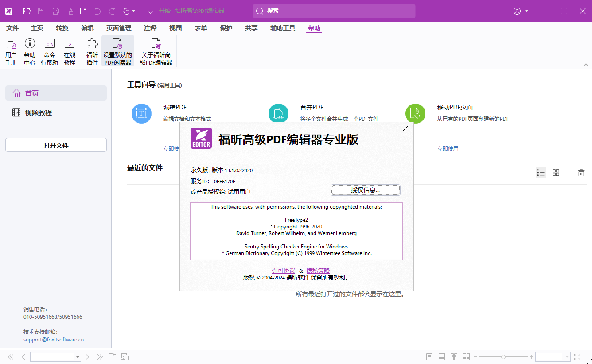Viewport: 592px width, 364px height.
Task: Click the 移动PDF页面 round icon
Action: point(415,113)
